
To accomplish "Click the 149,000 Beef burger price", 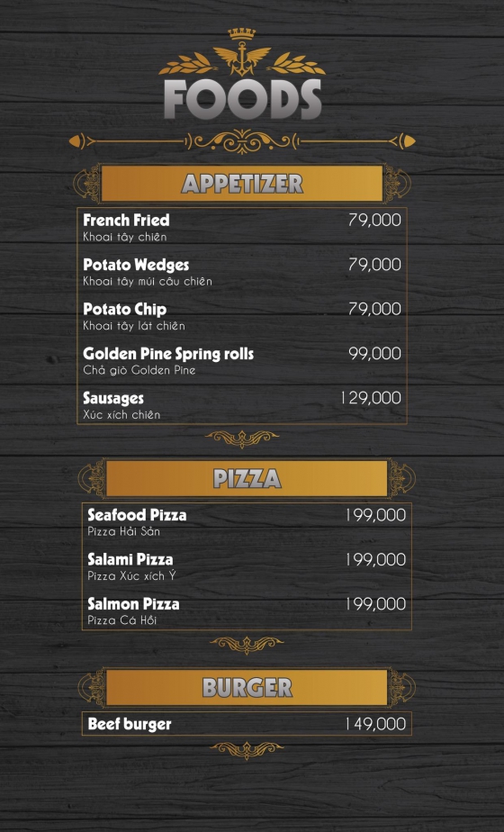I will coord(375,724).
